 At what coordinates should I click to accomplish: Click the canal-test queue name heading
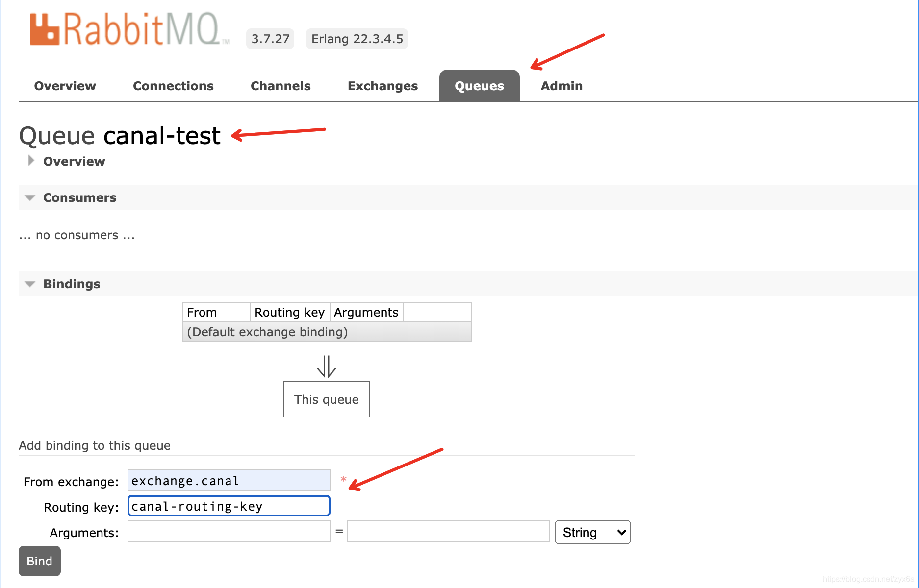coord(162,136)
